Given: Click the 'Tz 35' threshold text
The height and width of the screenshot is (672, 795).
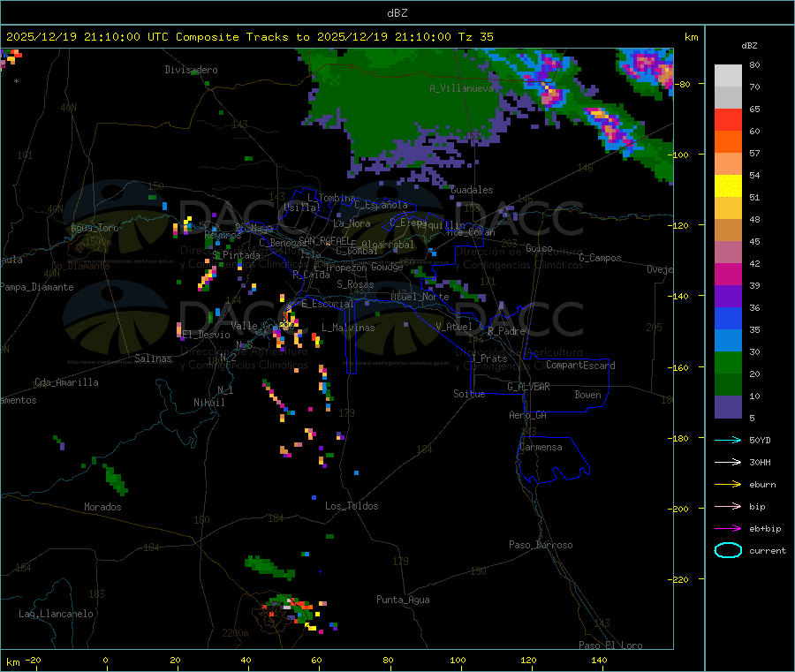Looking at the screenshot, I should click(475, 37).
